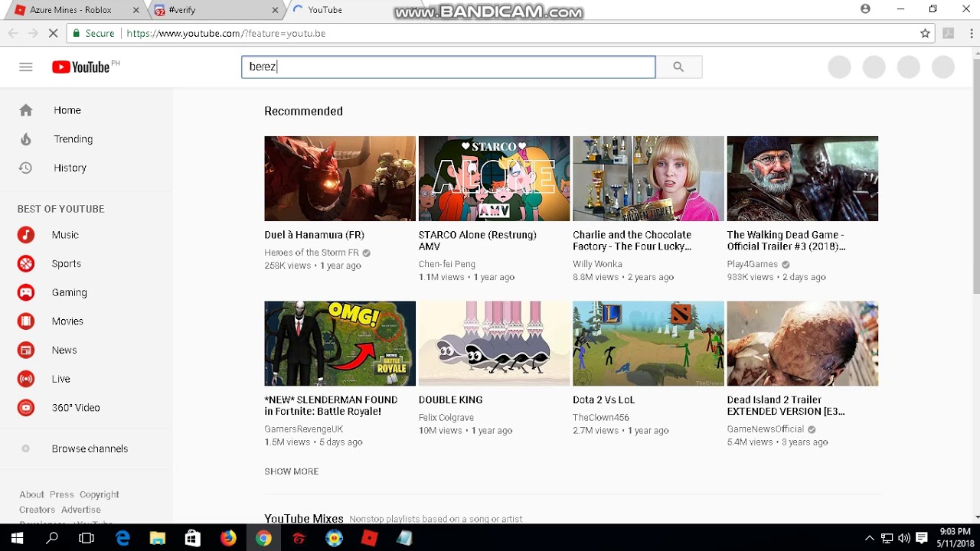Click the page vertical scrollbar

(975, 176)
